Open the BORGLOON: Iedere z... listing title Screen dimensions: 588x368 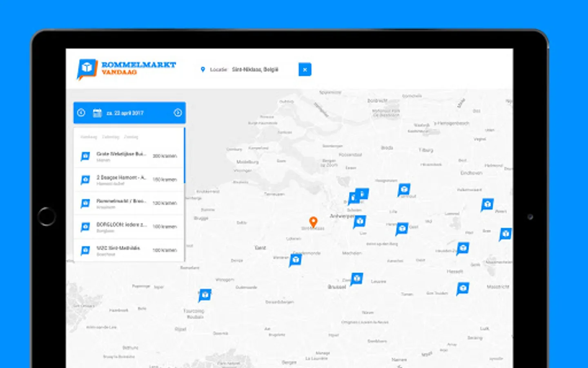point(121,224)
